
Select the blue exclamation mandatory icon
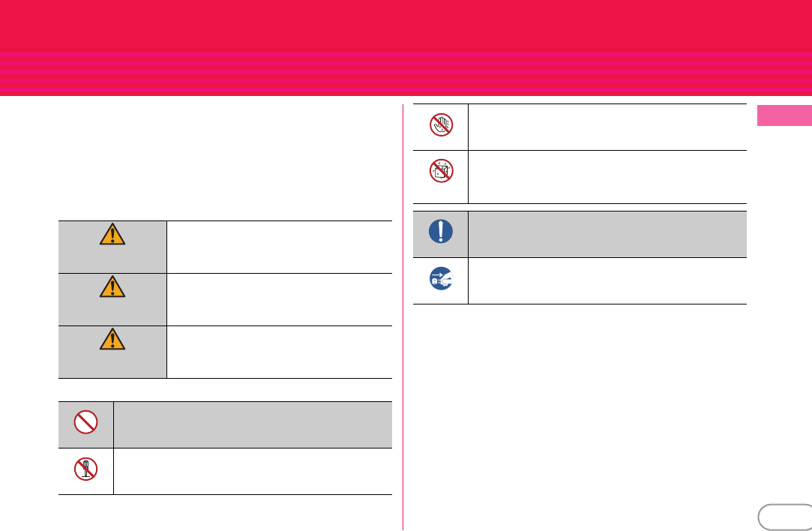(441, 231)
